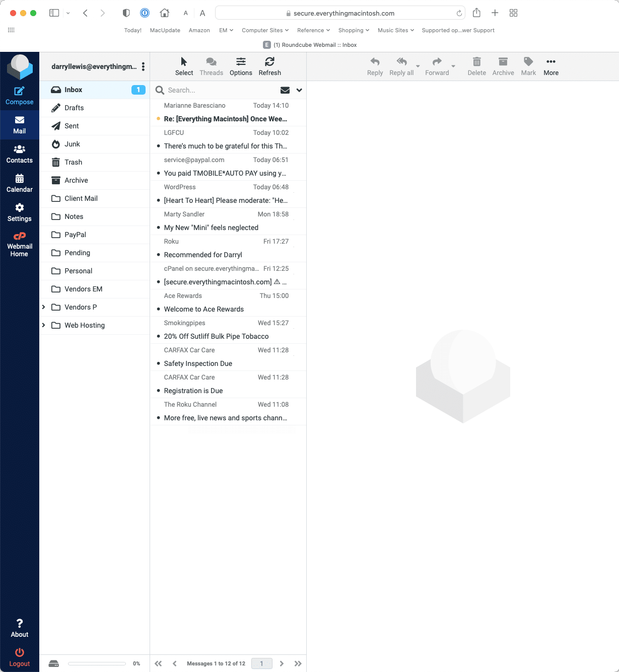Jump to the first page of messages

158,663
